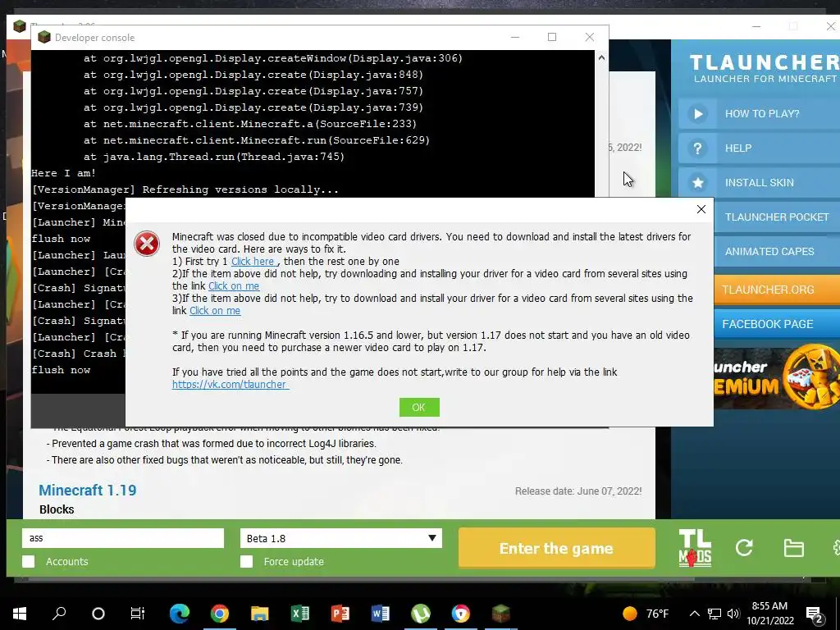Viewport: 840px width, 630px height.
Task: Click the Minecraft 1.19 heading
Action: pyautogui.click(x=87, y=491)
